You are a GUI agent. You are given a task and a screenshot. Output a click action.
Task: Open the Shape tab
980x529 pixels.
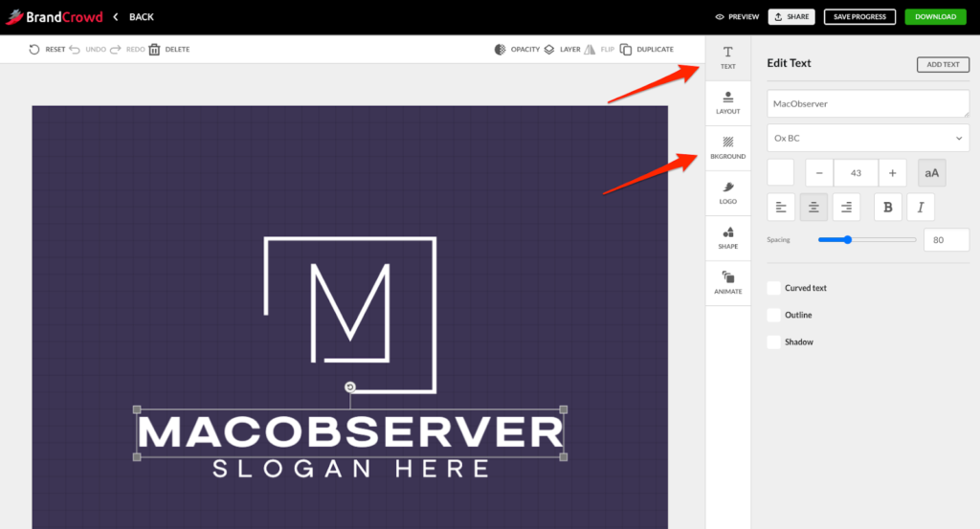pos(728,238)
